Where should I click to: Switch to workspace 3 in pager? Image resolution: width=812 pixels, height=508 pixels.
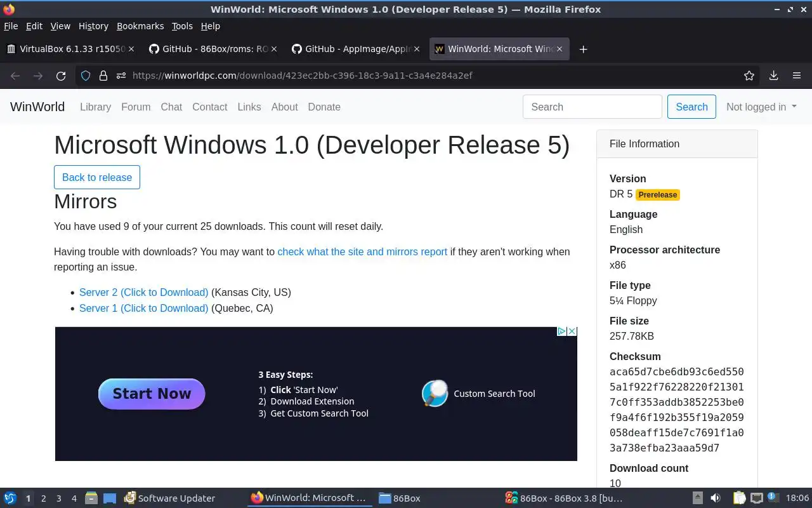tap(58, 498)
